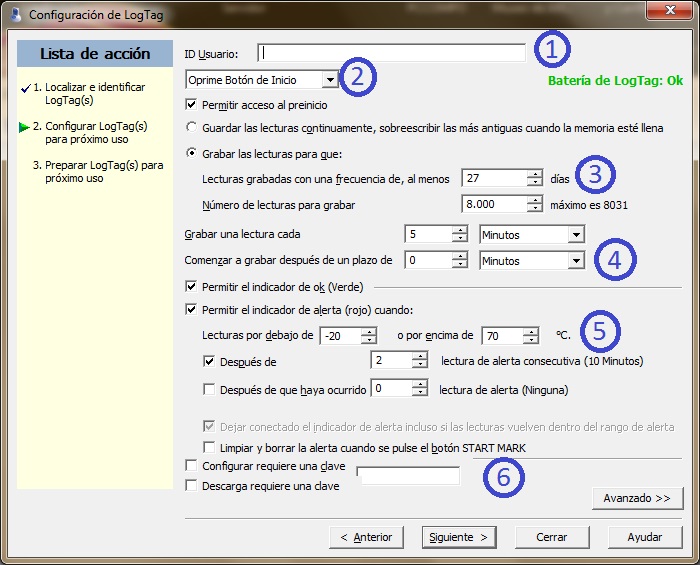Click step 2 Configurar LogTag(s) para próximo uso
700x565 pixels.
tap(90, 133)
